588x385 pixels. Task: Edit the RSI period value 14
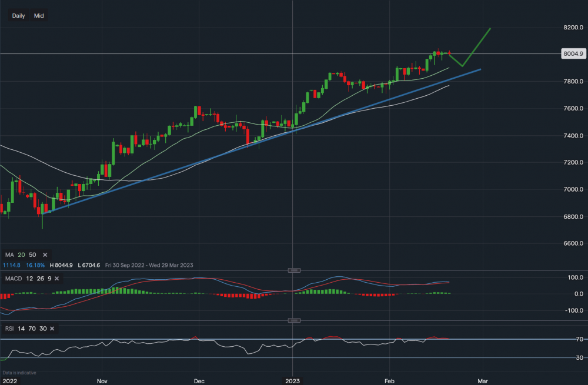pos(21,329)
